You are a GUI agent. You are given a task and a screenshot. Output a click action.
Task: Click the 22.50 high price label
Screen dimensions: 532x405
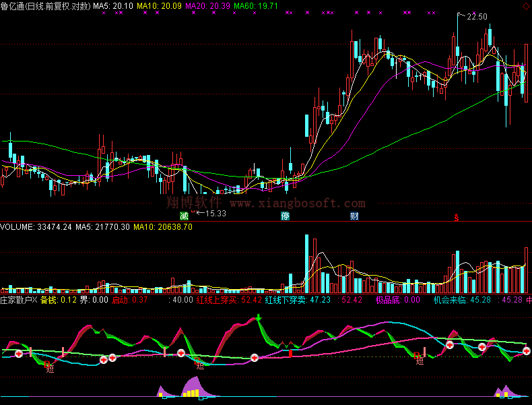pos(477,17)
